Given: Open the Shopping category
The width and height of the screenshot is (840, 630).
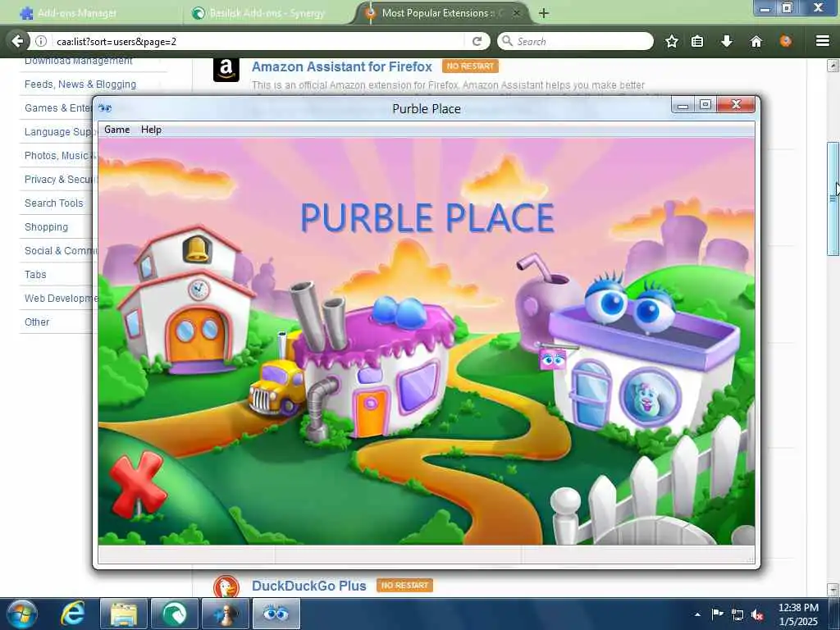Looking at the screenshot, I should pyautogui.click(x=46, y=226).
